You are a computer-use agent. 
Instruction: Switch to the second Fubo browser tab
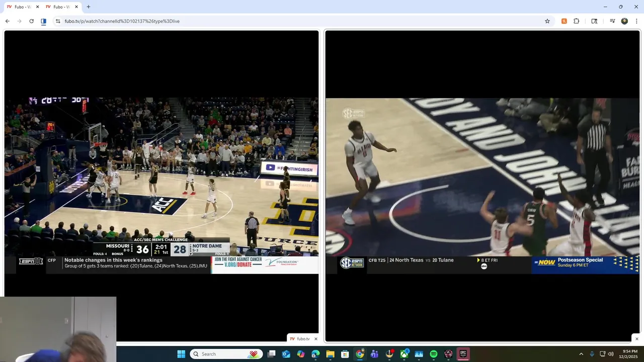58,7
